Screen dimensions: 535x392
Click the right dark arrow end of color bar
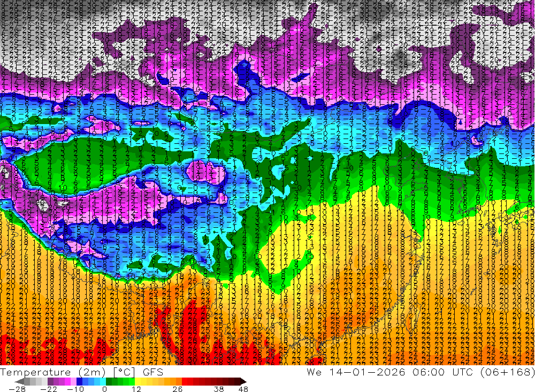[243, 382]
